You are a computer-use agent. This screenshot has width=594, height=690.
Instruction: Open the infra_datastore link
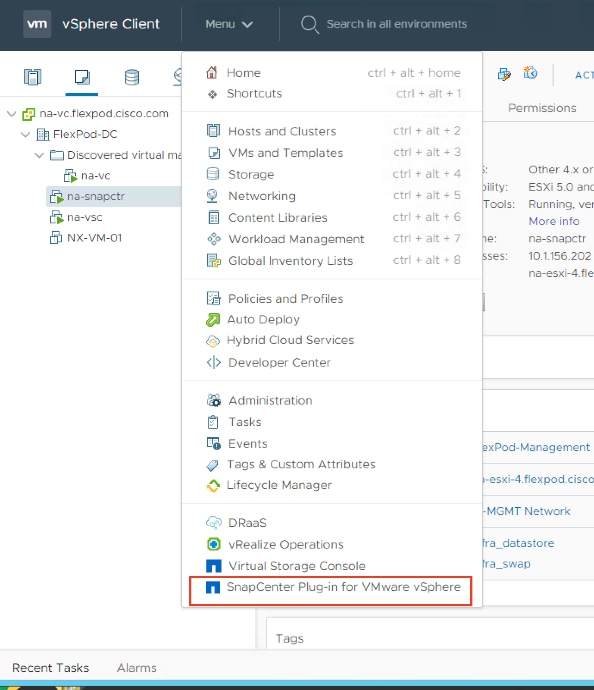click(518, 543)
